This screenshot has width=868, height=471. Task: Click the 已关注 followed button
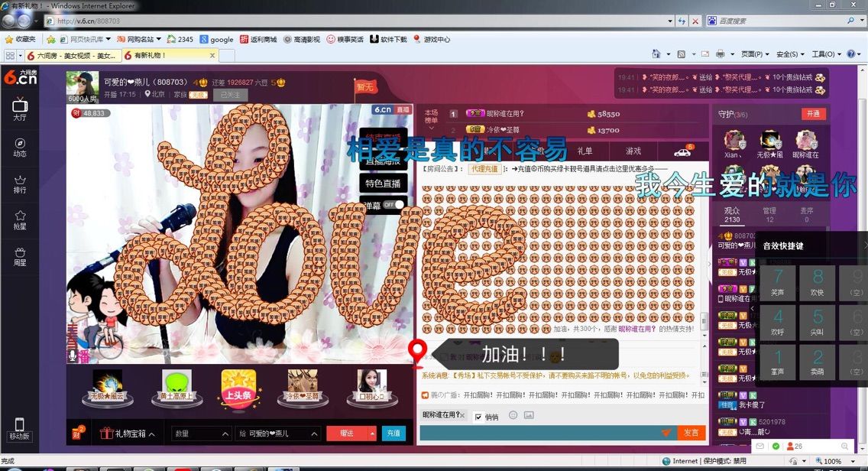[230, 95]
